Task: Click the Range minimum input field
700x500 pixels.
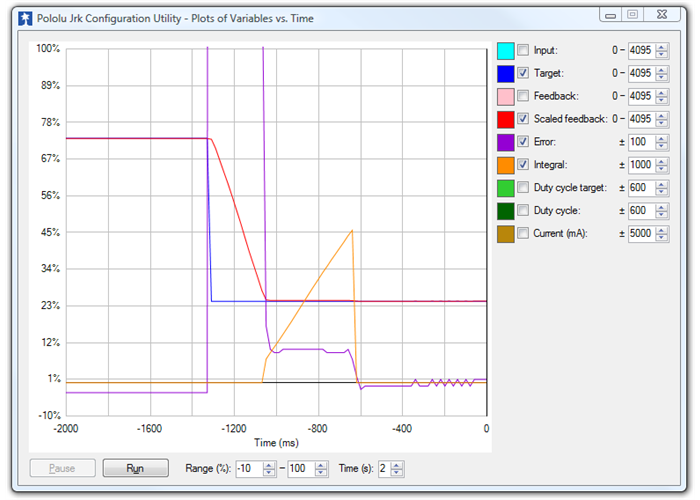Action: (245, 468)
